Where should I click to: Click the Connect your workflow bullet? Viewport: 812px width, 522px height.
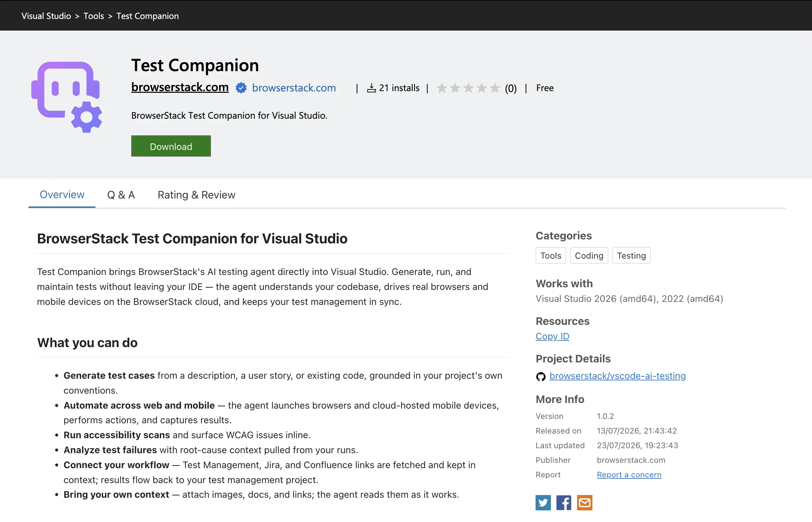(269, 472)
